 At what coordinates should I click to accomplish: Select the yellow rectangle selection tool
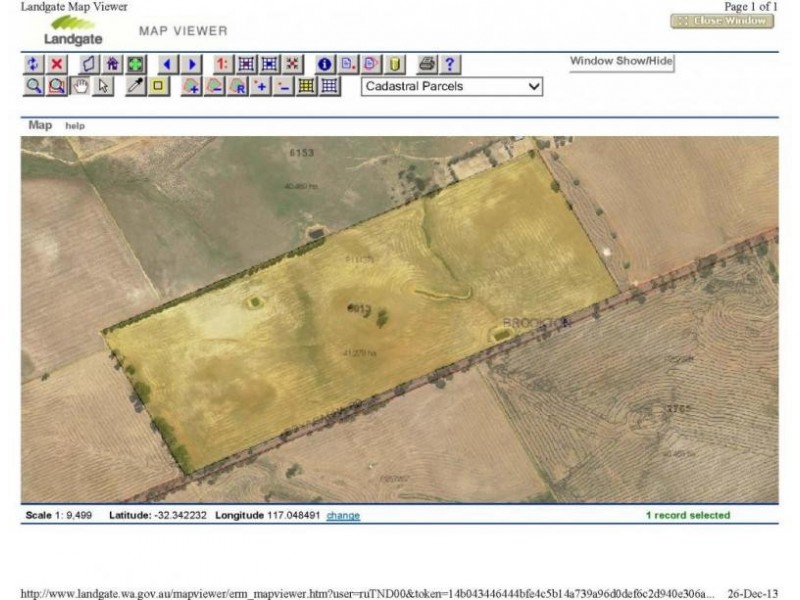(x=159, y=86)
